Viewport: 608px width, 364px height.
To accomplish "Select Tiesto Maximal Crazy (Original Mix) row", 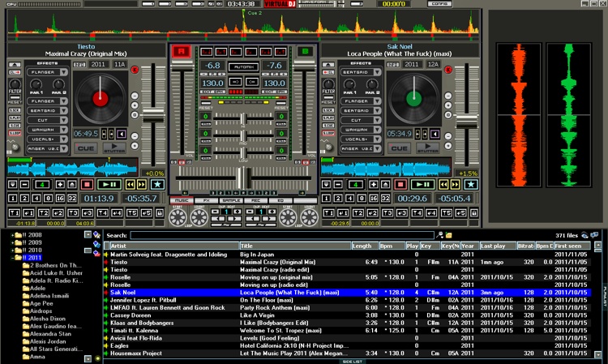I will coord(348,262).
